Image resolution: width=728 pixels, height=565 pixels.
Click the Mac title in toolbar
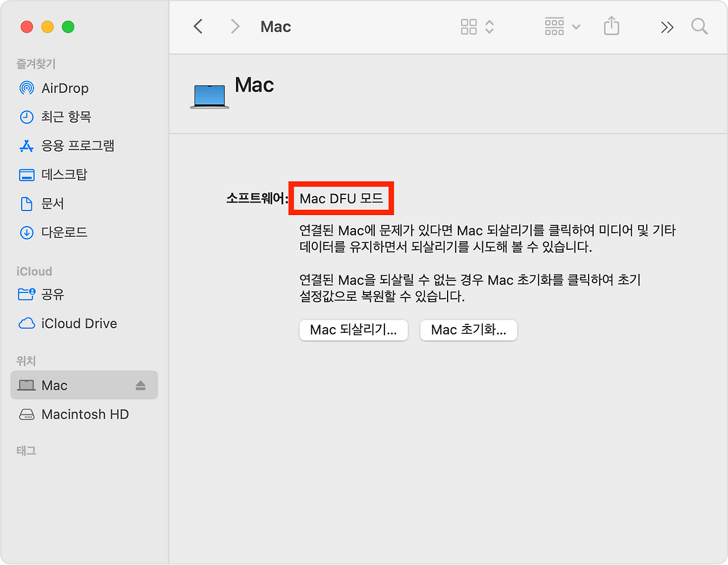point(276,27)
